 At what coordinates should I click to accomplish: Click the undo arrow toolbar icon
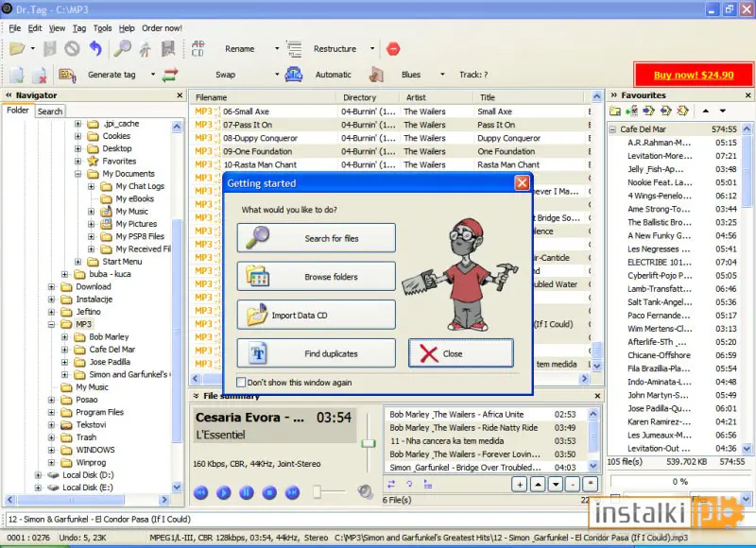coord(95,49)
